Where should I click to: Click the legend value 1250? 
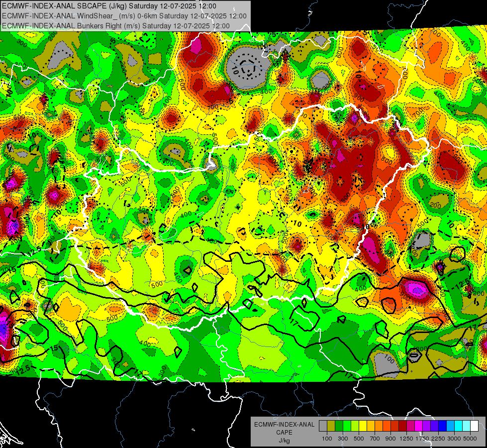tap(406, 439)
